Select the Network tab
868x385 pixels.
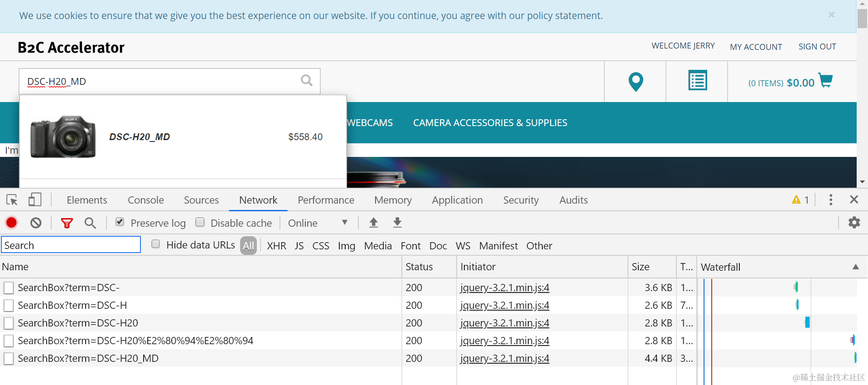(258, 200)
